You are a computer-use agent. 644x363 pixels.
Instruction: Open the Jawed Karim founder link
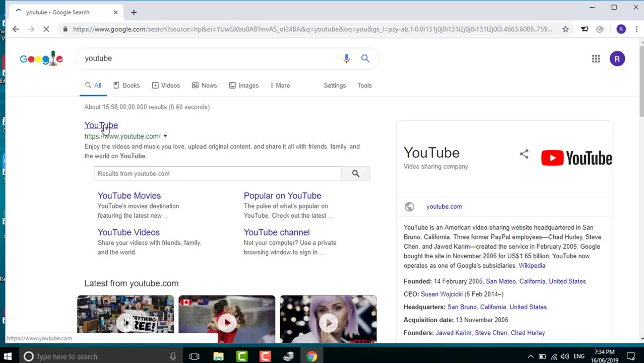pyautogui.click(x=454, y=333)
